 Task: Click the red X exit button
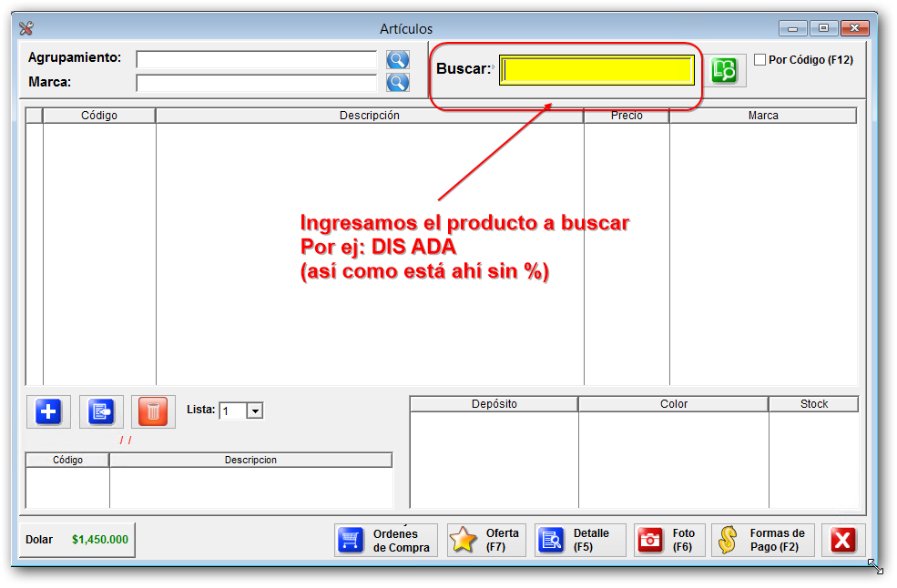[843, 540]
